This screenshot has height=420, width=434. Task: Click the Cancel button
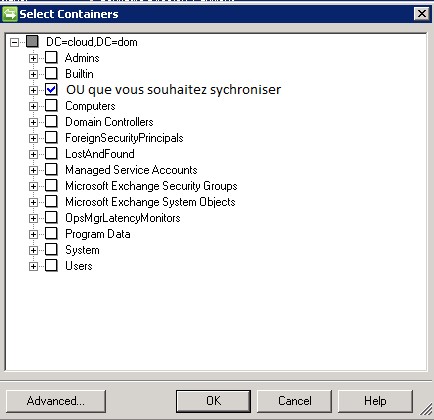(295, 401)
